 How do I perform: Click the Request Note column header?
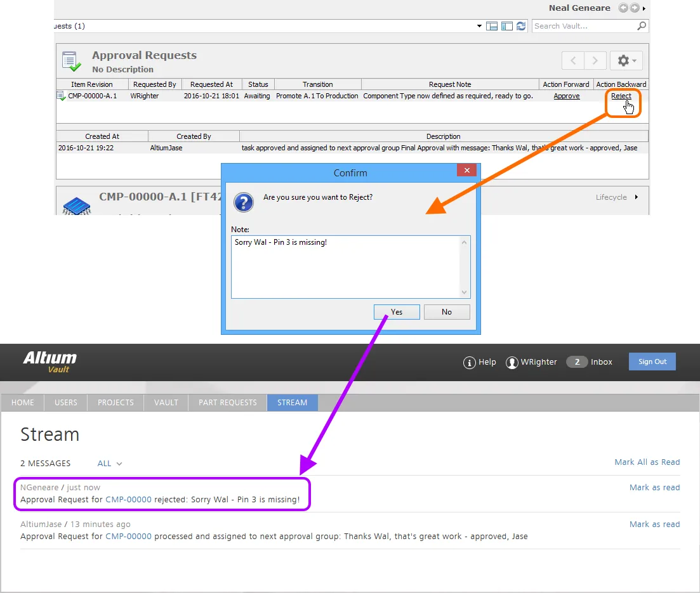tap(450, 84)
